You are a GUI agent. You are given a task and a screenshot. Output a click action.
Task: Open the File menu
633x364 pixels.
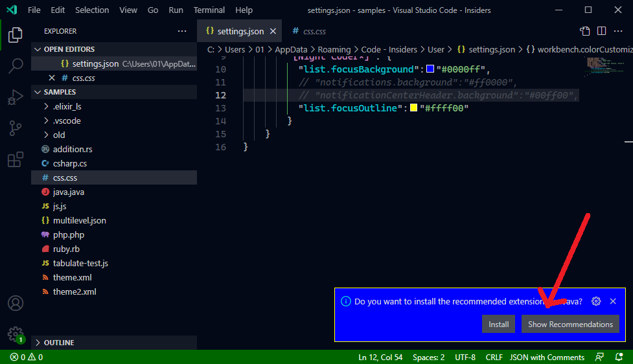coord(34,10)
